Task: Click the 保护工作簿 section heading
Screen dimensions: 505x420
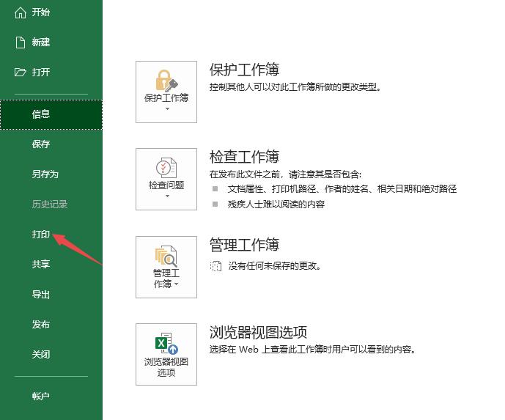Action: pyautogui.click(x=244, y=70)
